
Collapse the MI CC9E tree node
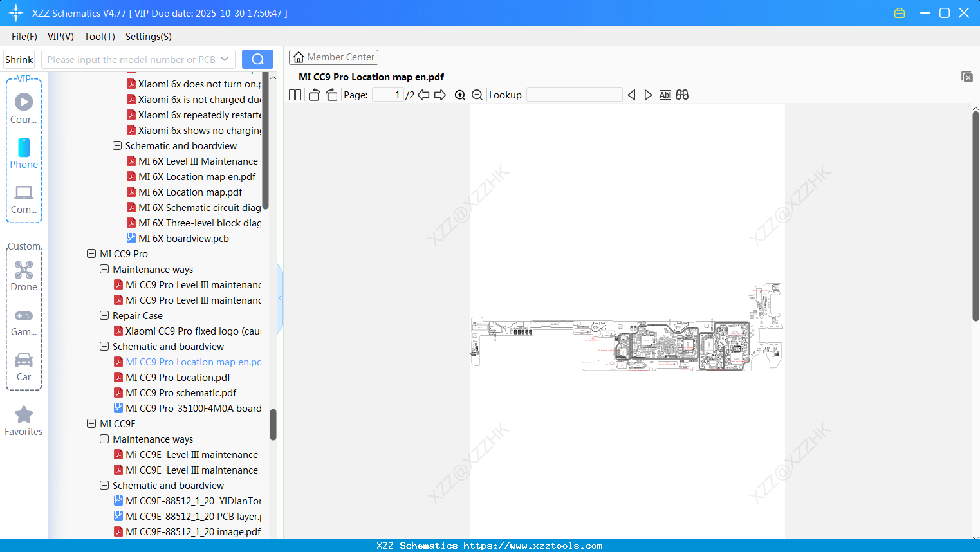pyautogui.click(x=91, y=424)
